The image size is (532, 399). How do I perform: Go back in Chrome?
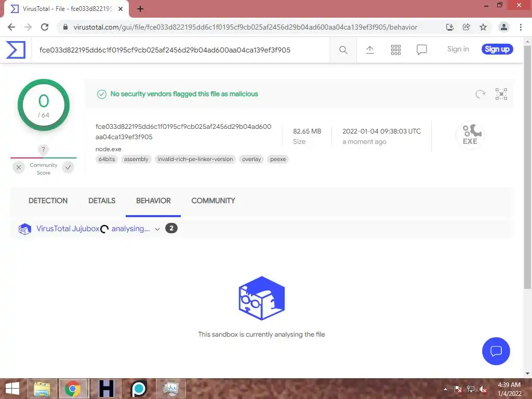tap(11, 27)
